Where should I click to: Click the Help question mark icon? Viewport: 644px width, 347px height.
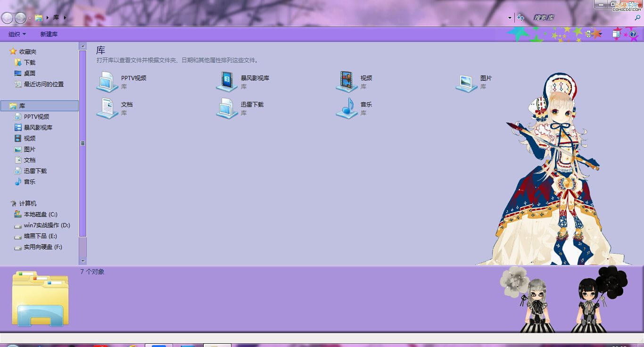pos(633,33)
